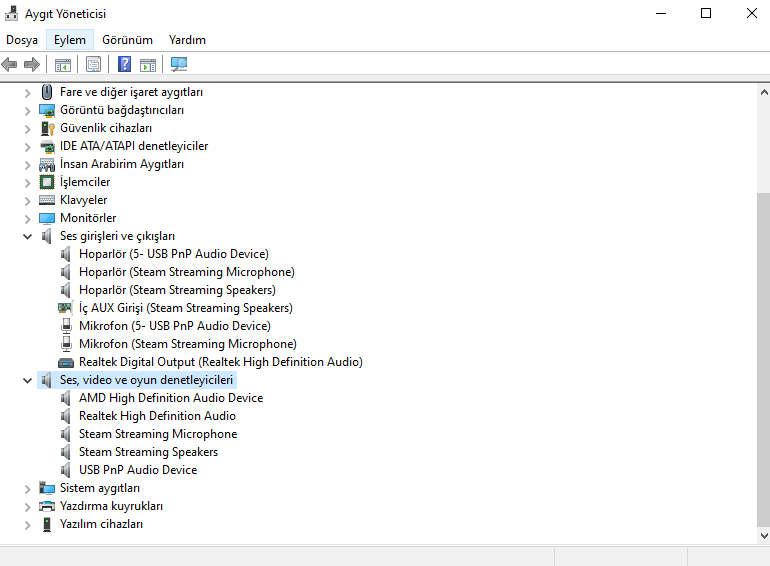Select the microphone icon of Mikrofon (Steam Streaming Microphone)
The width and height of the screenshot is (770, 566).
click(66, 344)
